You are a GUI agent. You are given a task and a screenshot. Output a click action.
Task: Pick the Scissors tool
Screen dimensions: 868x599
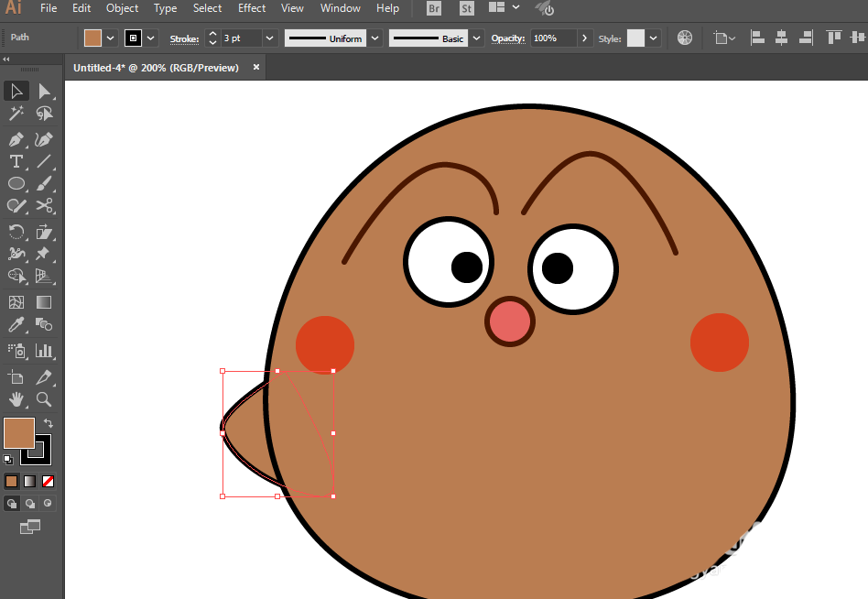tap(44, 205)
